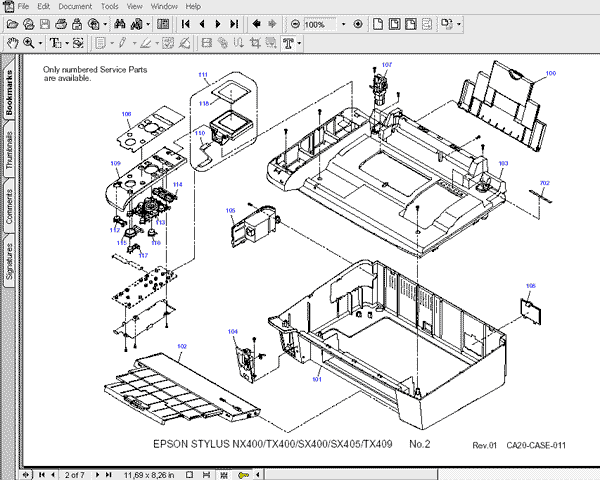
Task: Select the Pencil drawing tool
Action: (123, 43)
